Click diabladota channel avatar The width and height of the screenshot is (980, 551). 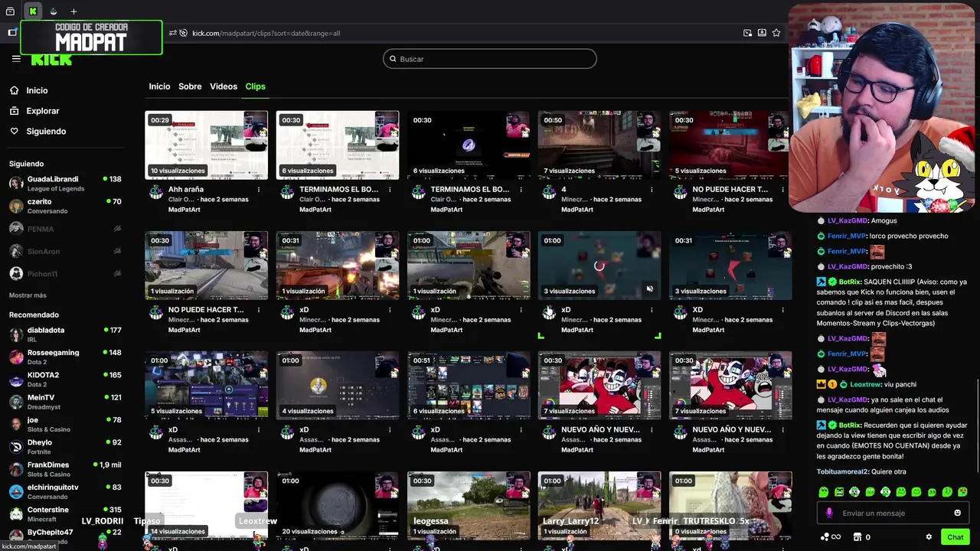pyautogui.click(x=16, y=334)
